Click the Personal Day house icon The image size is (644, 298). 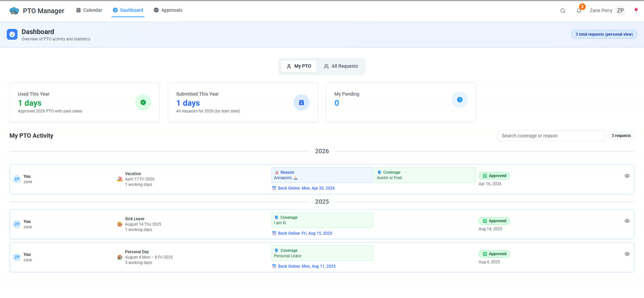click(120, 257)
